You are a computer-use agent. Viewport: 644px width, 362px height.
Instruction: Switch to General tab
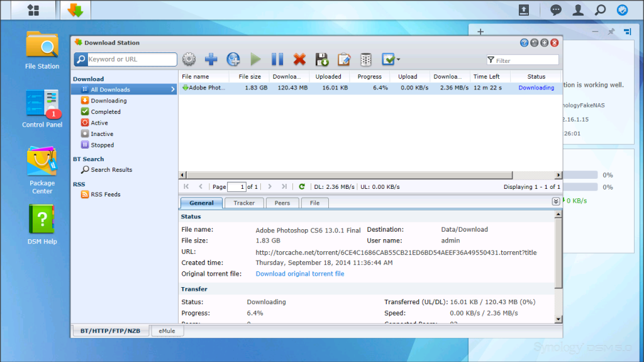click(x=201, y=203)
